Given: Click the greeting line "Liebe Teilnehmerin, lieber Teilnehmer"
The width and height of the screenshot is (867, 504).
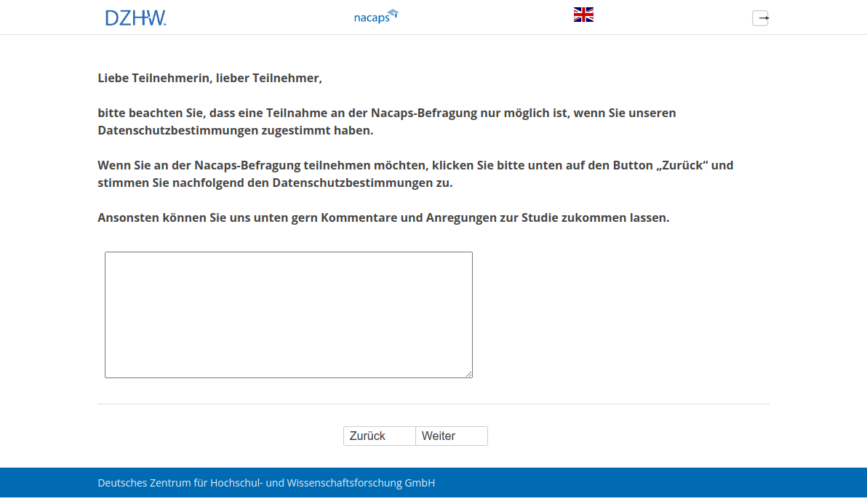Looking at the screenshot, I should [x=209, y=78].
